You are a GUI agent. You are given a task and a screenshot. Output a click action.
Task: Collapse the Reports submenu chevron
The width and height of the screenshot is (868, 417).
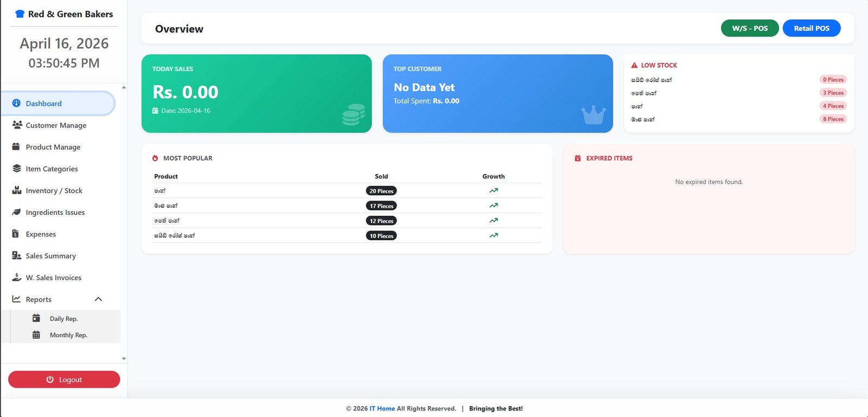tap(98, 299)
